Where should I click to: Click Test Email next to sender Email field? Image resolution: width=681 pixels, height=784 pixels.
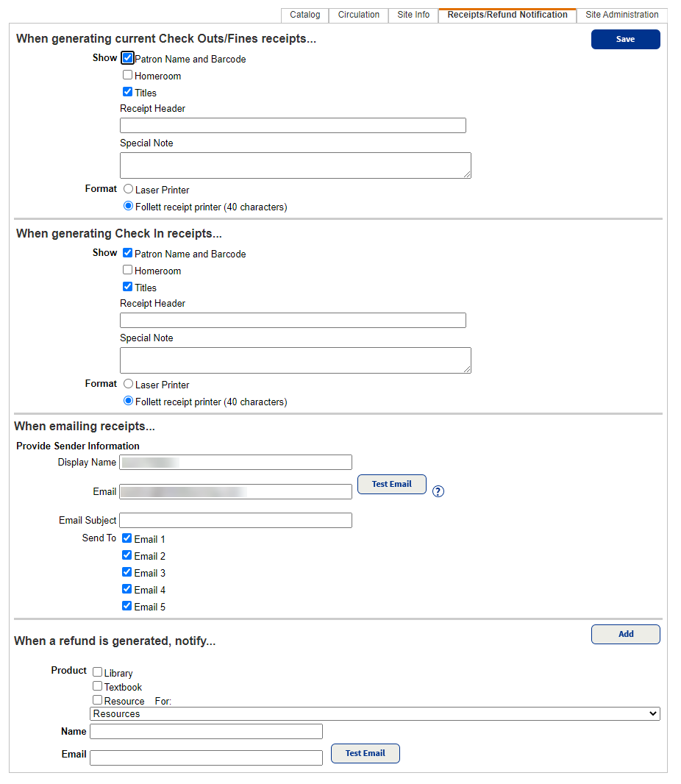(x=391, y=484)
